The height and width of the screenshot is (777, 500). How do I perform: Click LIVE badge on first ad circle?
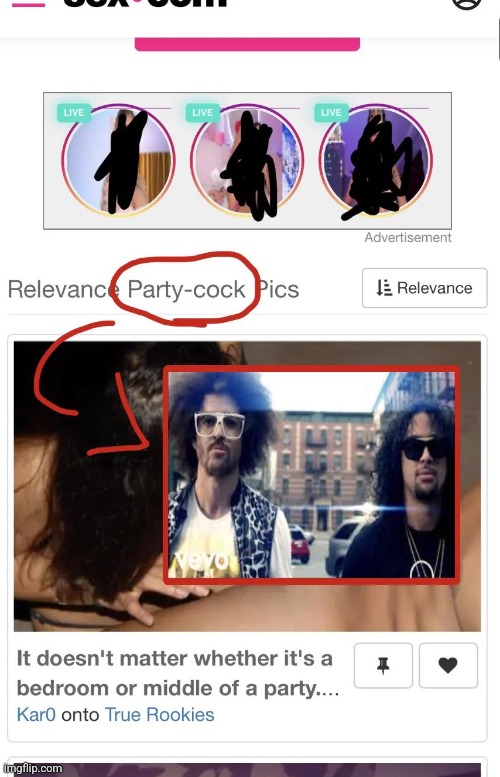(x=74, y=112)
